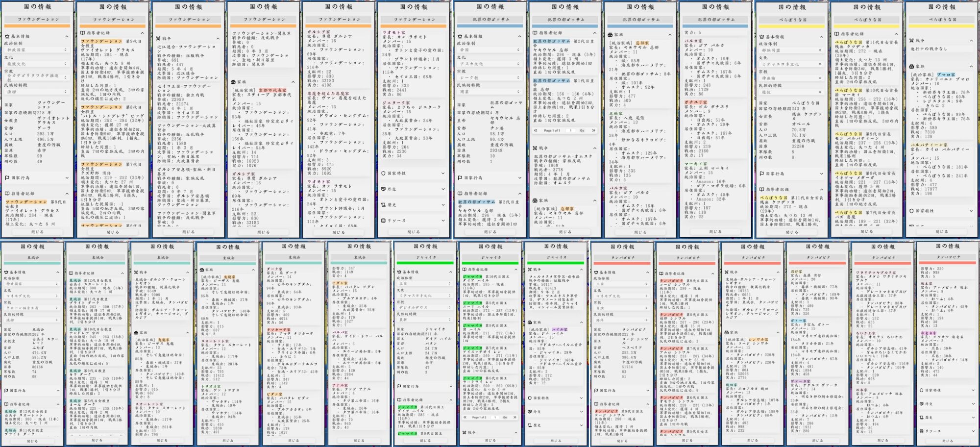Open the 政治体制 dropdown showing 部族同盟

(x=790, y=50)
